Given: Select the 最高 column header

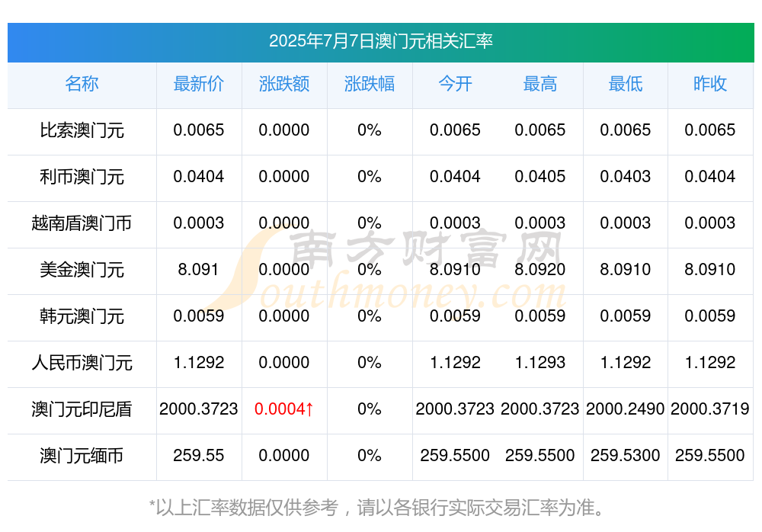Looking at the screenshot, I should point(540,84).
